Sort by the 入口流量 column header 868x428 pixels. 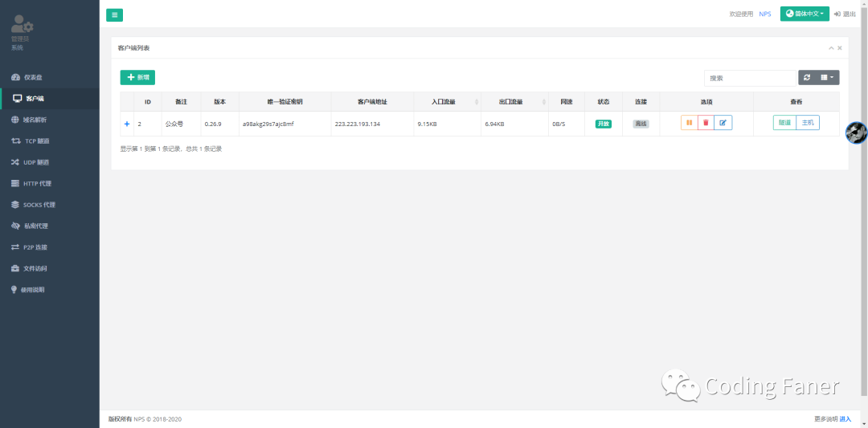pyautogui.click(x=448, y=102)
